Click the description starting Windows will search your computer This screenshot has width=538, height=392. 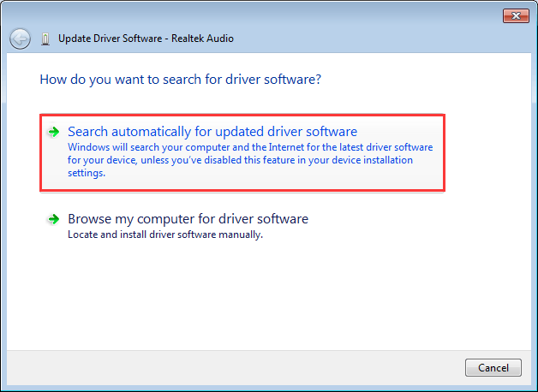pos(250,160)
